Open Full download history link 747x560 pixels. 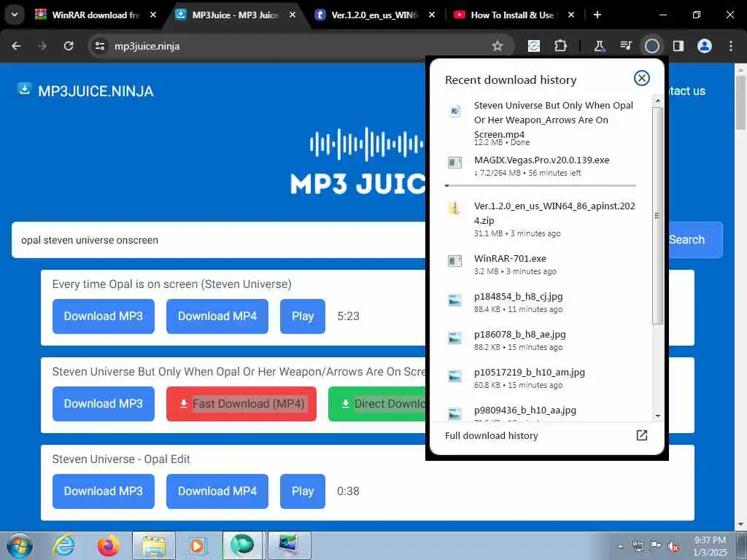(x=491, y=435)
